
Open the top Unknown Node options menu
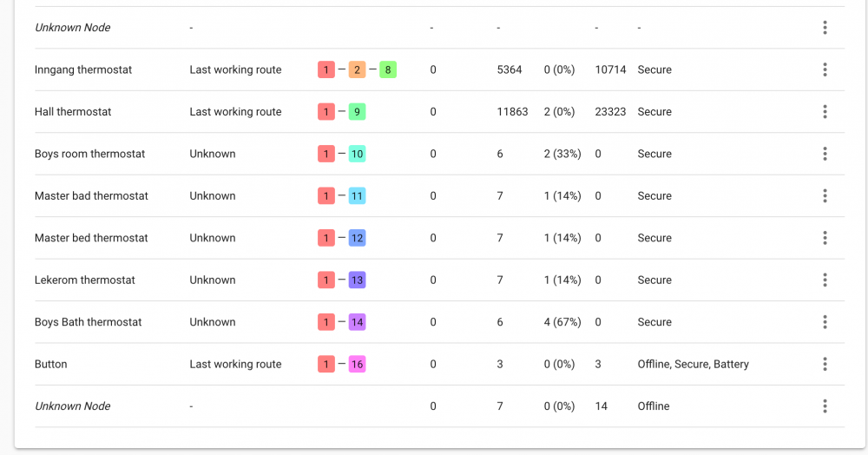[825, 28]
